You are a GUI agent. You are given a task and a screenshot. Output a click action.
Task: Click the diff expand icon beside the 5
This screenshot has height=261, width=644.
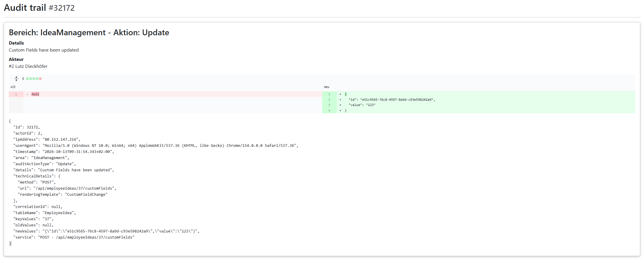[x=16, y=79]
